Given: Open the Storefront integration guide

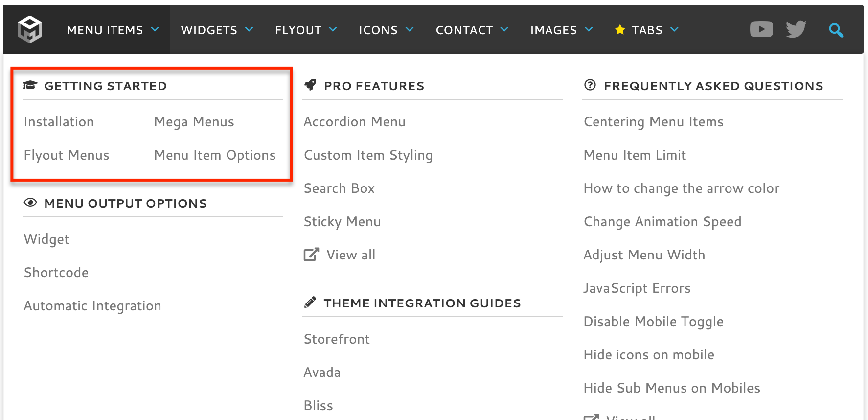Looking at the screenshot, I should (337, 339).
